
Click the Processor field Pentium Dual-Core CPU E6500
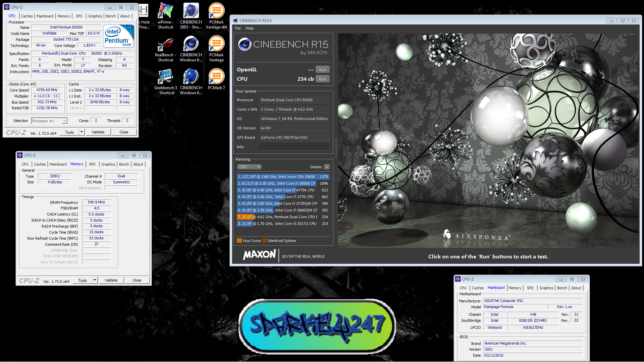tap(294, 100)
